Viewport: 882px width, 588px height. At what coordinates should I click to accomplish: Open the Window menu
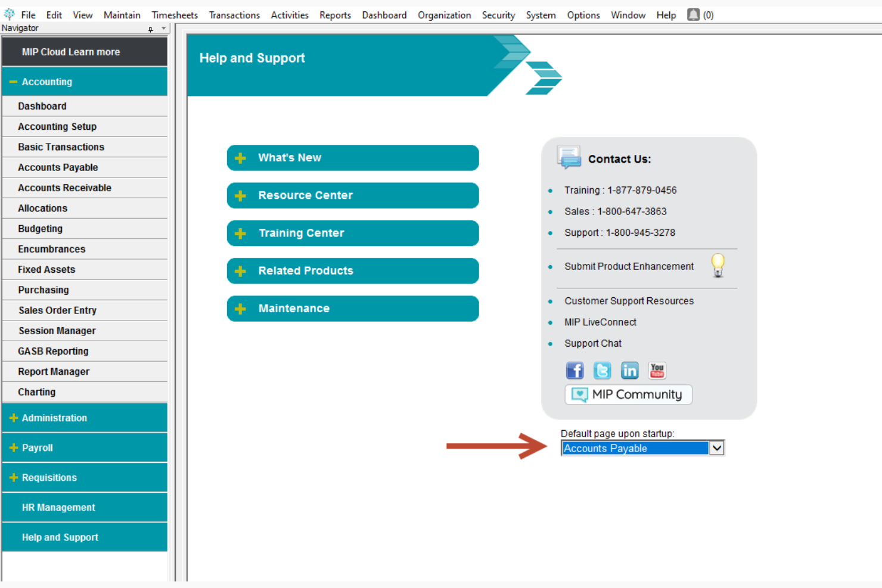point(628,15)
